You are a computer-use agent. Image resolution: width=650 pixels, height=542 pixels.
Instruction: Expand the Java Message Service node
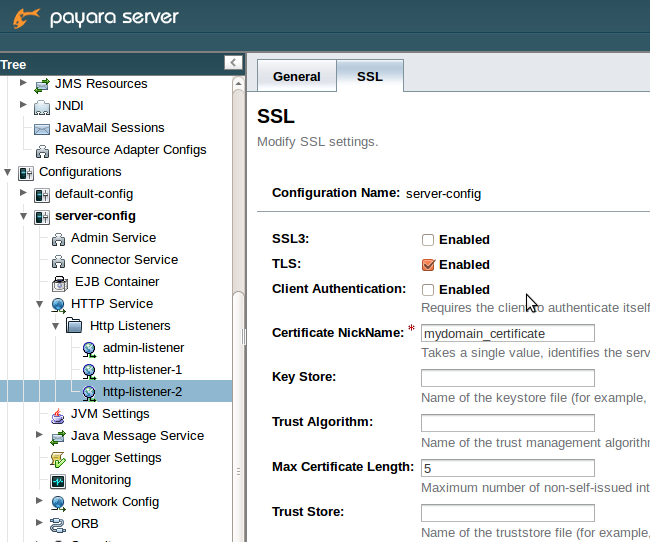tap(39, 434)
